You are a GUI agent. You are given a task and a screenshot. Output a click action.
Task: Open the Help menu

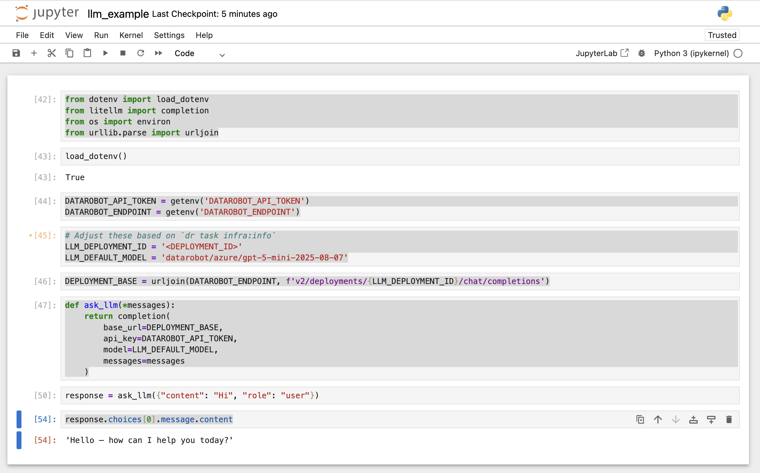(204, 35)
